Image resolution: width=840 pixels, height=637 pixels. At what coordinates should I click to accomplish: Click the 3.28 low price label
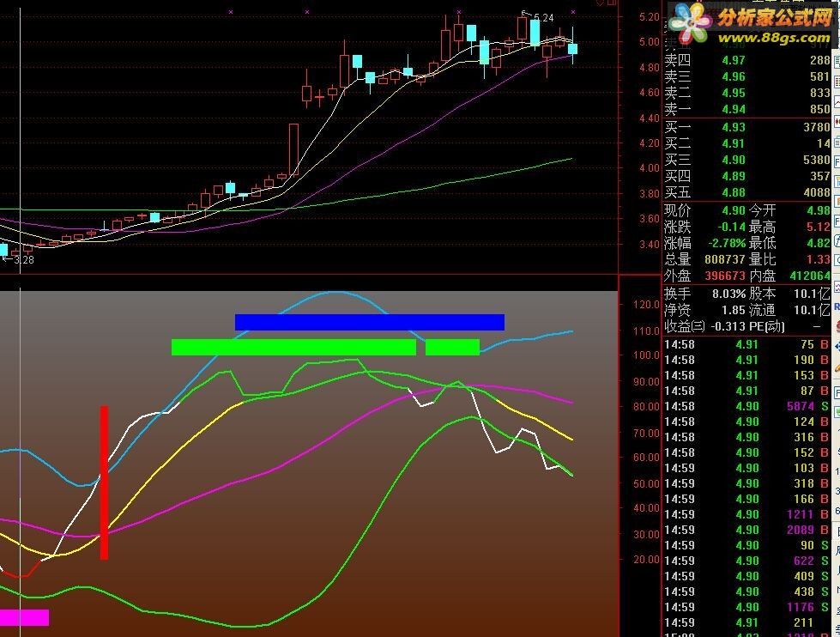pos(23,260)
